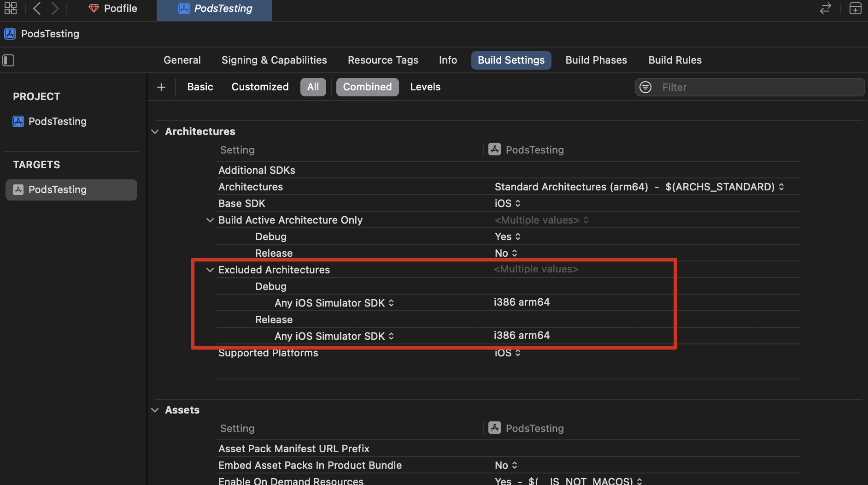Go forward with the right navigation arrow
The image size is (868, 485).
(55, 8)
